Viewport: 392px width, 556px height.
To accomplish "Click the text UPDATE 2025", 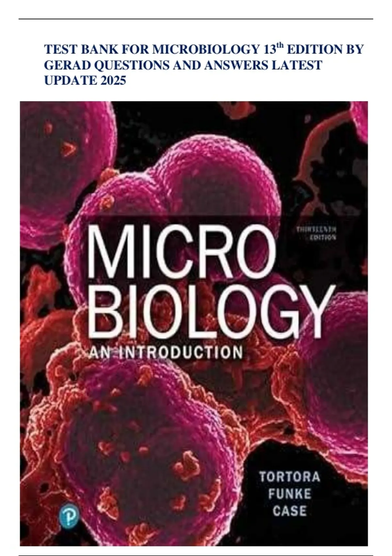I will (x=85, y=80).
